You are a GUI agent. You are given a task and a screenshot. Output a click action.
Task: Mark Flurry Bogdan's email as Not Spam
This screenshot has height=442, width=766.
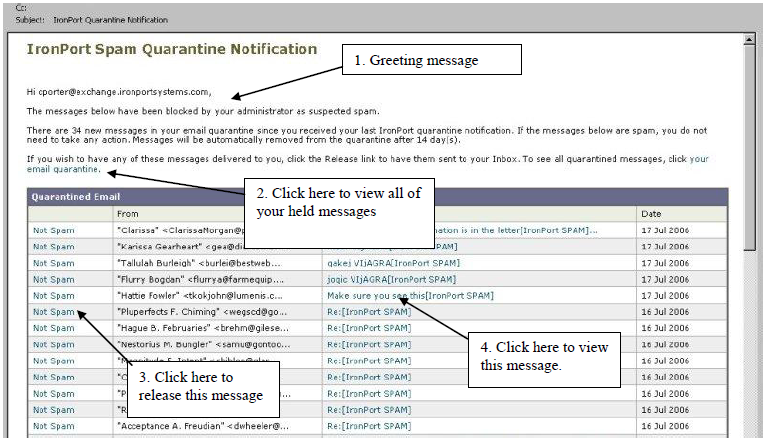[x=53, y=279]
